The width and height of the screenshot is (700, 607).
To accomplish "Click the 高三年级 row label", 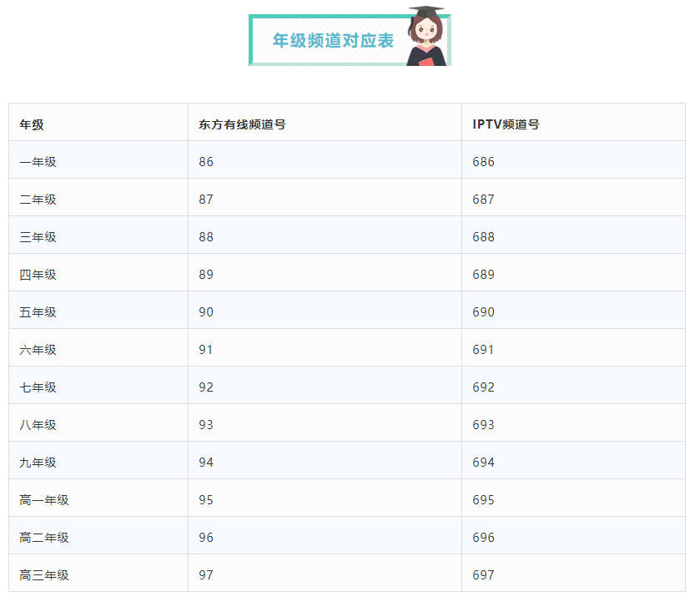I will pos(44,574).
